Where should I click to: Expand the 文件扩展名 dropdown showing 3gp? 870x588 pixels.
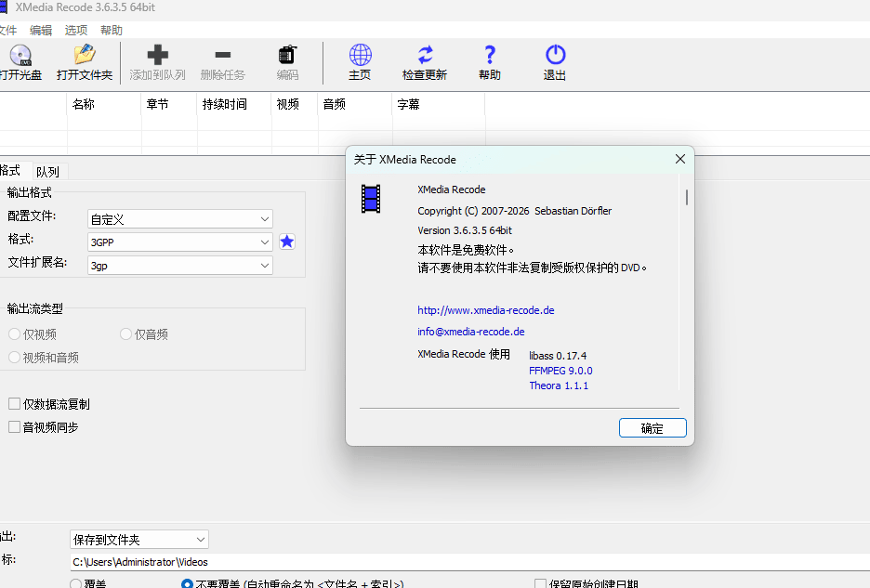coord(180,266)
